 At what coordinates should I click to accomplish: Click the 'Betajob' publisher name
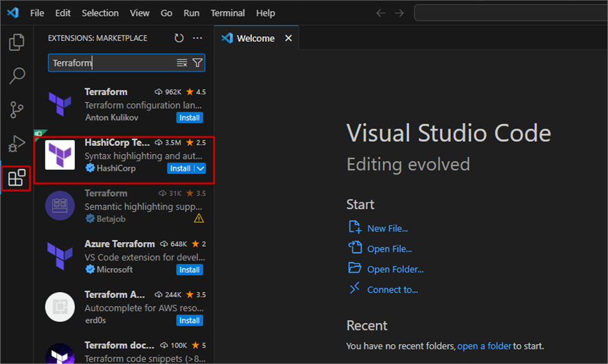(x=111, y=219)
